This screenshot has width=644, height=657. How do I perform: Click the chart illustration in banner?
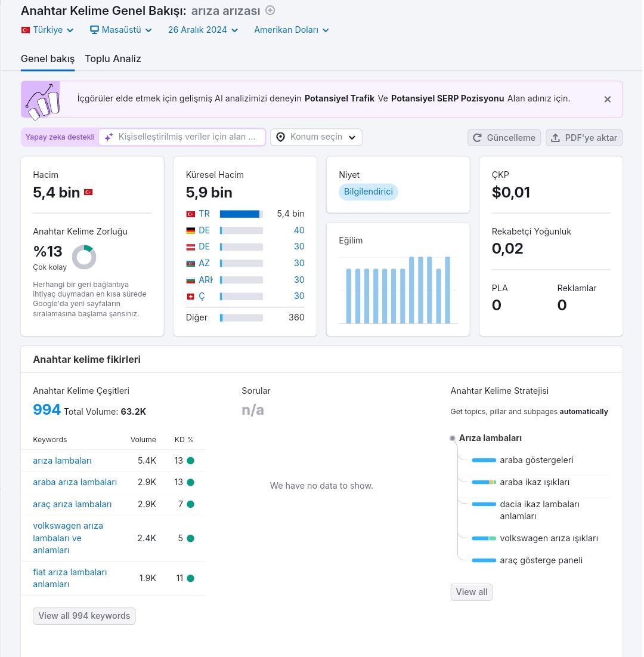[x=41, y=100]
